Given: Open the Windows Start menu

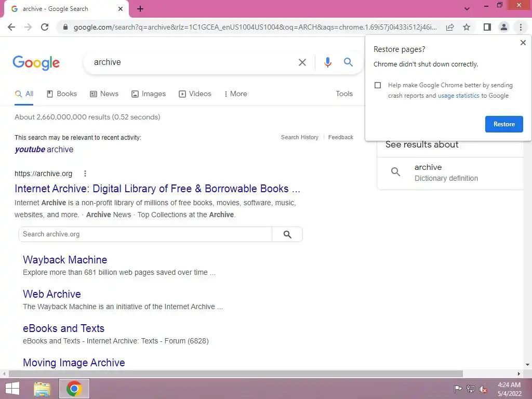Looking at the screenshot, I should 12,389.
